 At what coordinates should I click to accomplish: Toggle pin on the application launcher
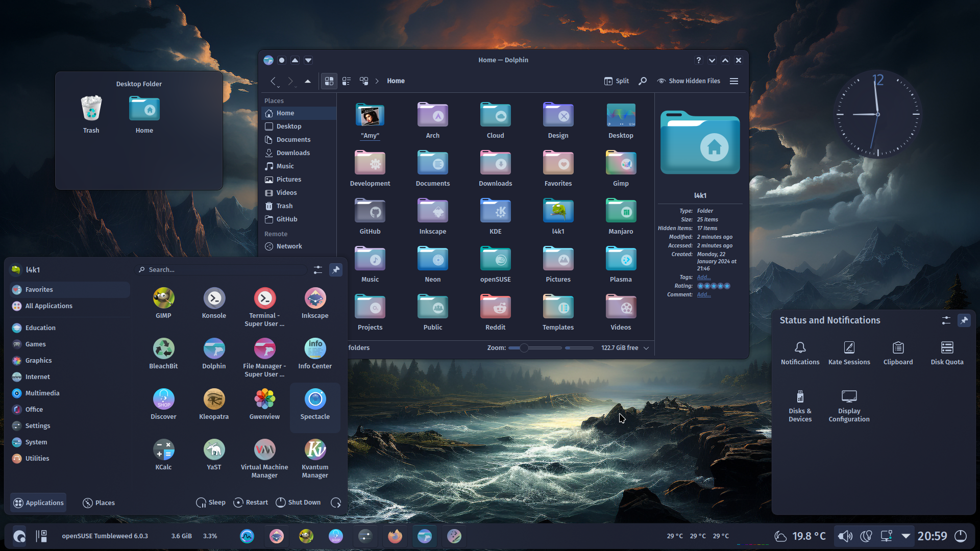(336, 270)
